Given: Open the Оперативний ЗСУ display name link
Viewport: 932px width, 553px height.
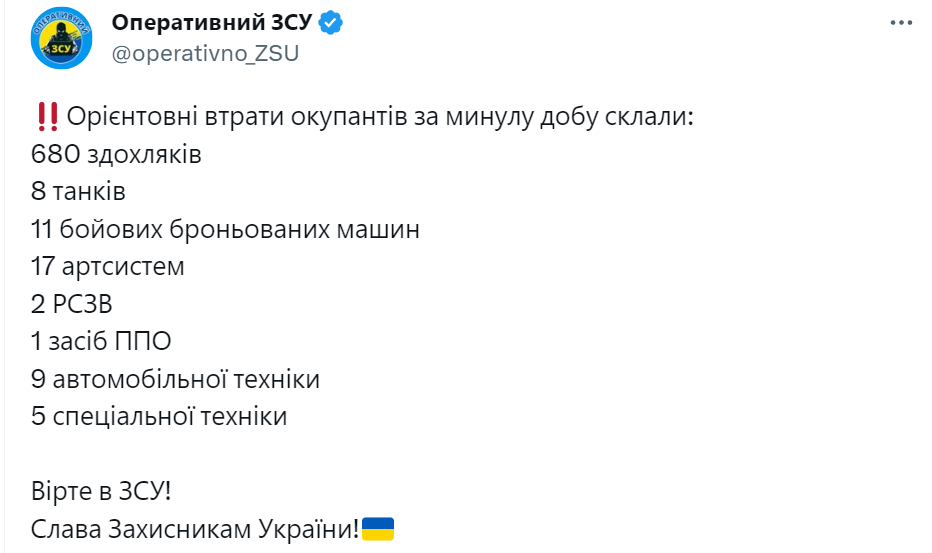Looking at the screenshot, I should [212, 23].
